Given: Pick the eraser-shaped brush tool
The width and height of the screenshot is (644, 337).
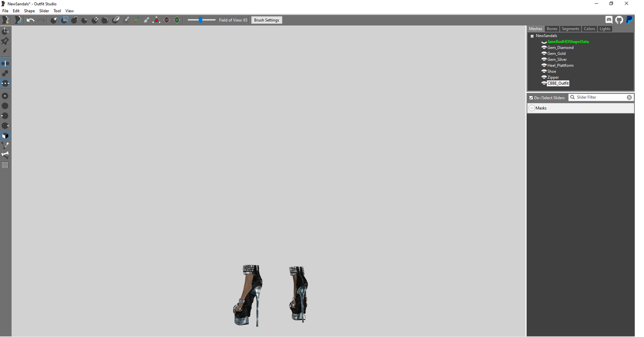Looking at the screenshot, I should point(116,20).
